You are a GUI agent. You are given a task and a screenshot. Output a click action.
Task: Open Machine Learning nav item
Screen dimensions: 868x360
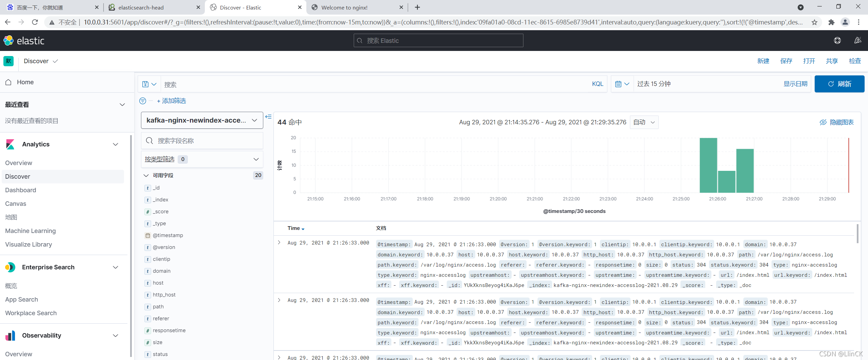31,231
